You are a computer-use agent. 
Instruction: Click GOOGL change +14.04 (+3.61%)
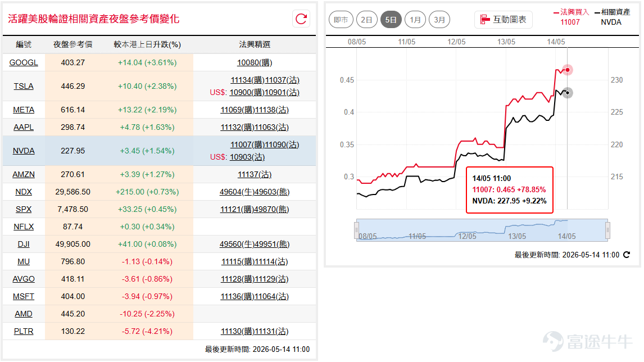147,62
